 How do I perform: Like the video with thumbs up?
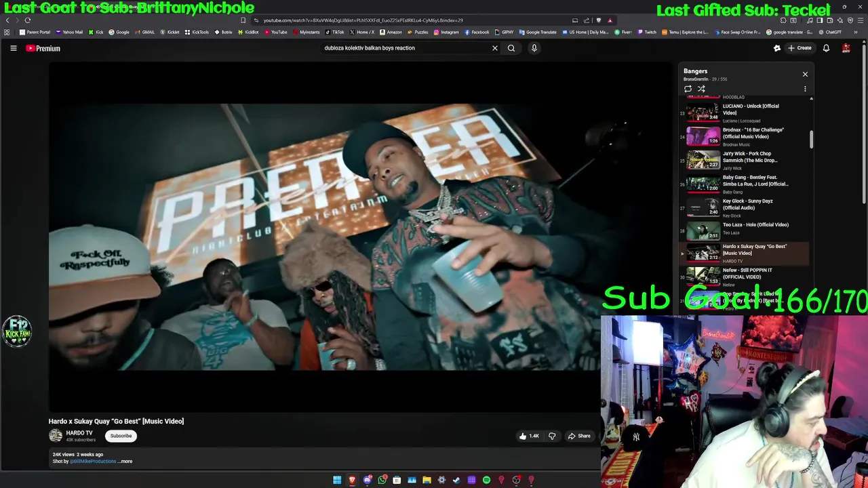pyautogui.click(x=529, y=436)
